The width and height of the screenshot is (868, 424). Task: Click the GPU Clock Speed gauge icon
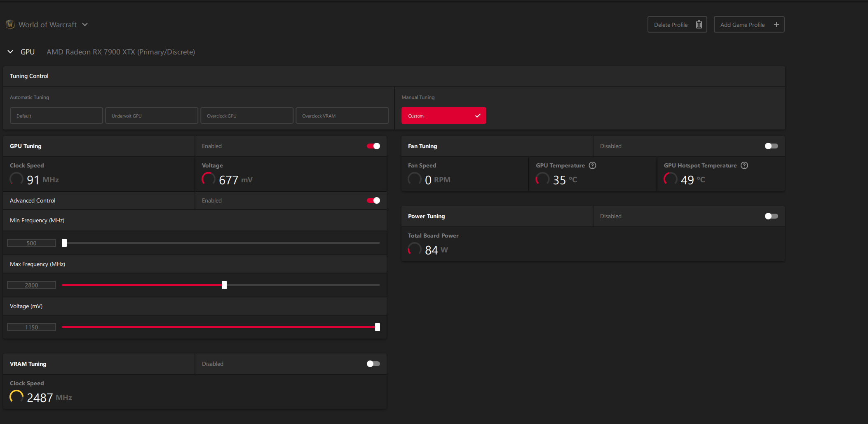tap(16, 179)
